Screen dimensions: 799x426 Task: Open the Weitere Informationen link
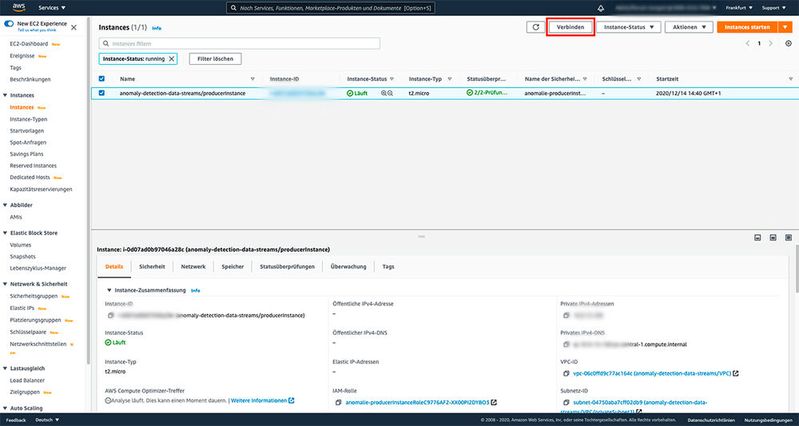pos(262,401)
